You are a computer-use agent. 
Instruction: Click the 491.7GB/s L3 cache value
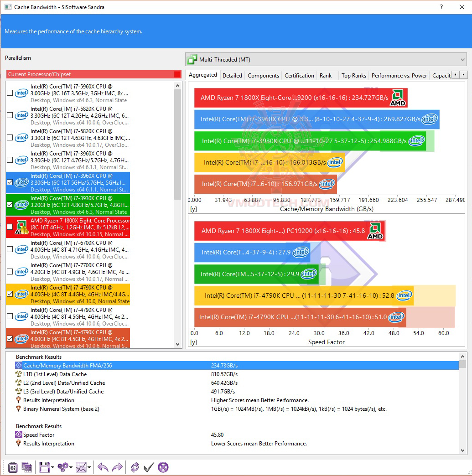(x=223, y=392)
